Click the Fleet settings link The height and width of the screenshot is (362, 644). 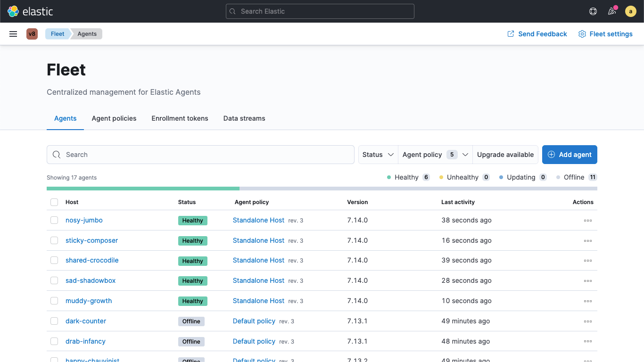point(605,34)
